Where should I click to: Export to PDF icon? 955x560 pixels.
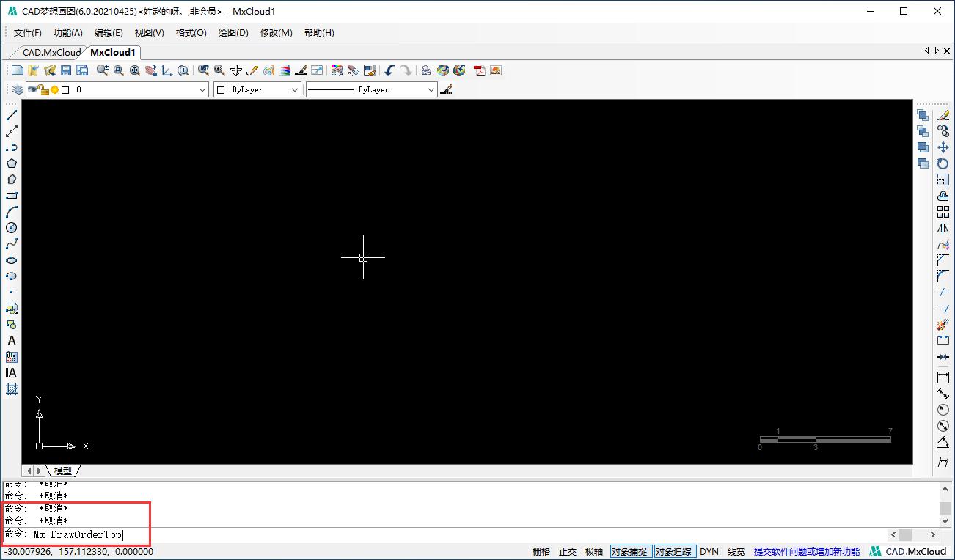(480, 70)
